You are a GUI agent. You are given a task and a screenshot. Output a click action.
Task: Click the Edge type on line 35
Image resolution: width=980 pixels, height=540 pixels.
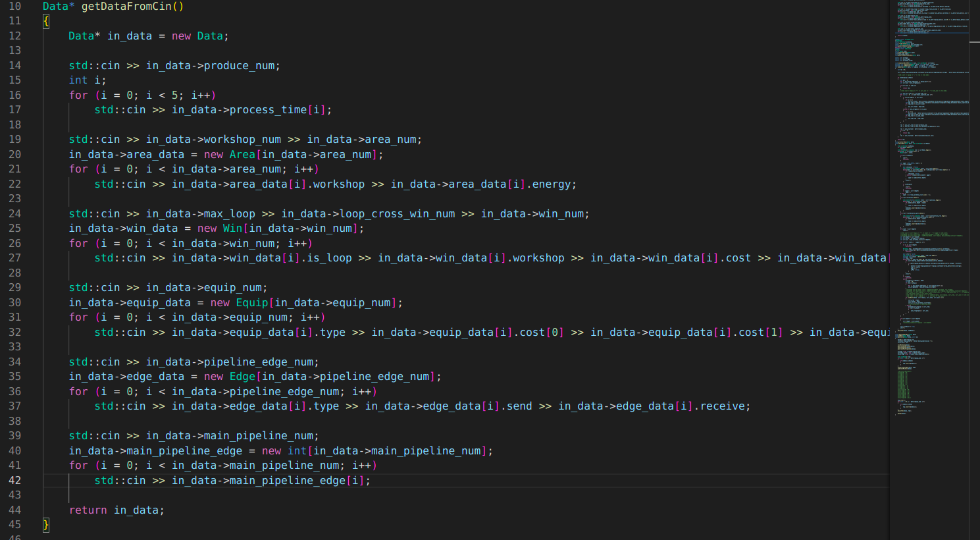[x=242, y=377]
